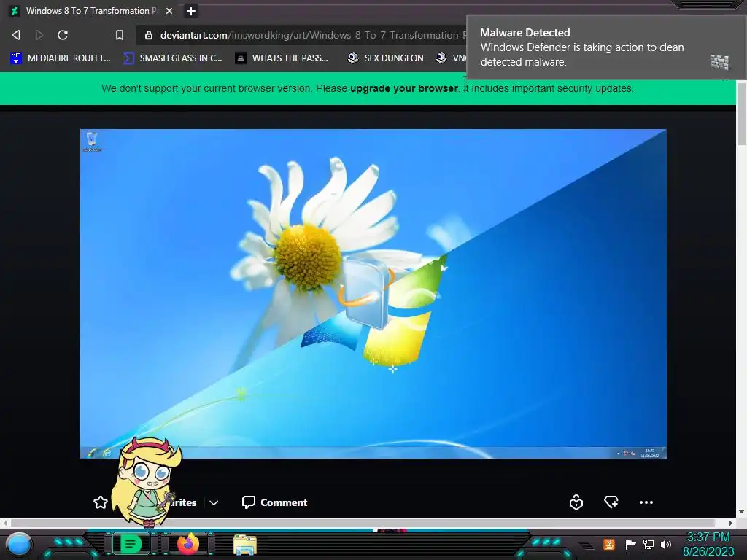Click the Malware Detected notification
The image size is (747, 560).
click(x=606, y=47)
